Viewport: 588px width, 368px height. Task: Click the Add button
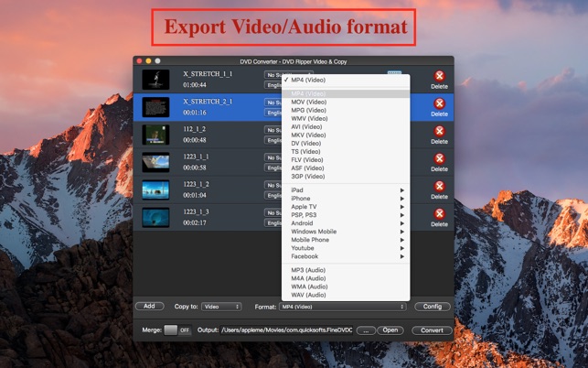(x=149, y=307)
